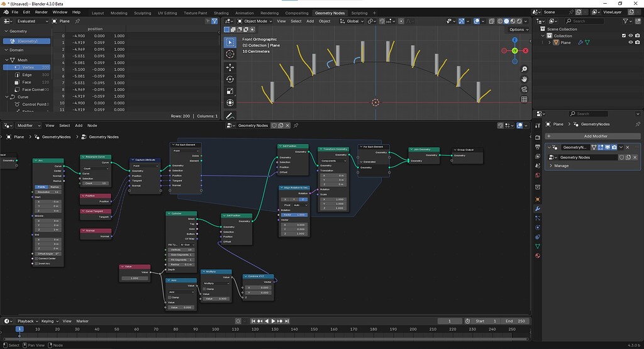The width and height of the screenshot is (644, 349).
Task: Activate the 3D Cursor tool
Action: (x=230, y=54)
